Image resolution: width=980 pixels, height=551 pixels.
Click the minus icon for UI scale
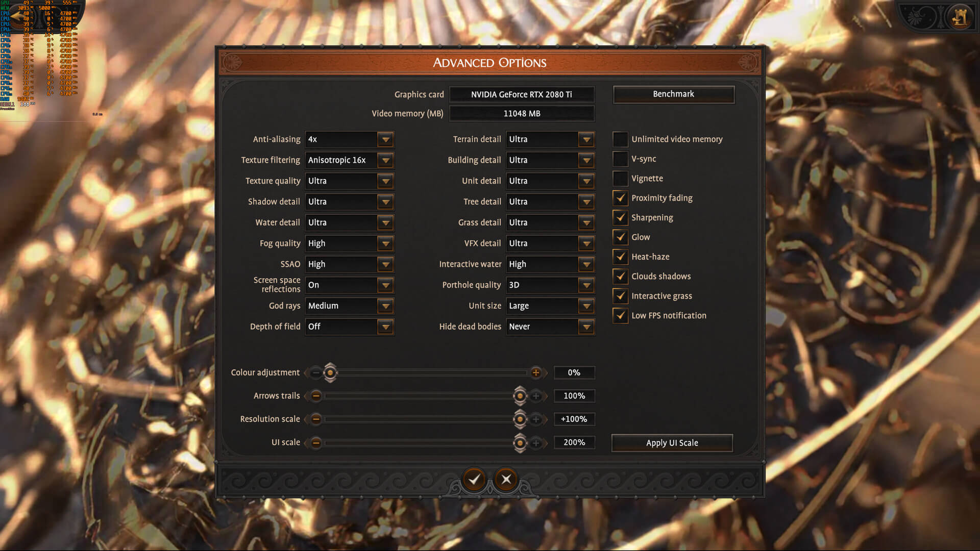tap(316, 443)
